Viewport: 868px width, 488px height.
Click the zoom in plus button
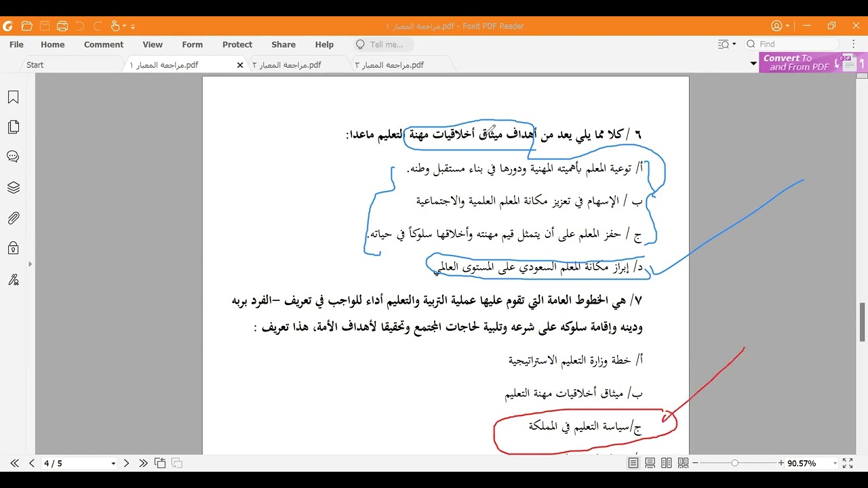pyautogui.click(x=782, y=464)
